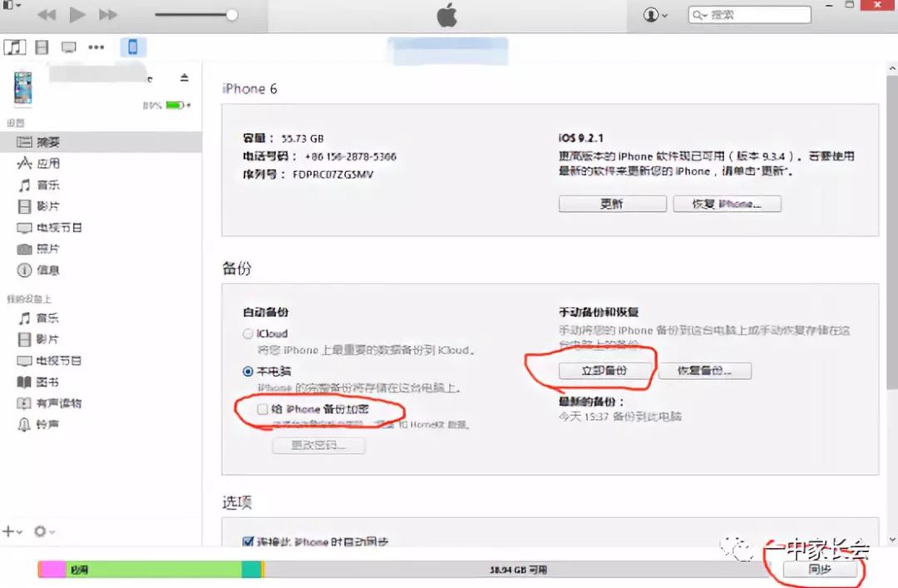898x588 pixels.
Task: Click the green 应用 storage segment
Action: [x=154, y=570]
